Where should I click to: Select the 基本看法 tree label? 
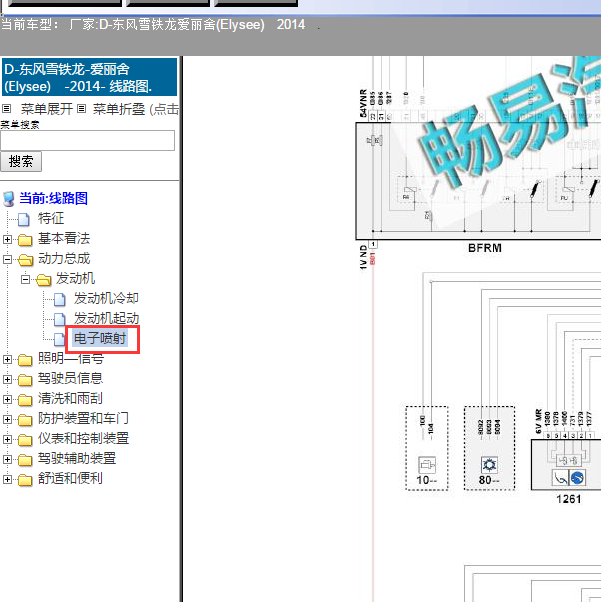click(x=64, y=238)
